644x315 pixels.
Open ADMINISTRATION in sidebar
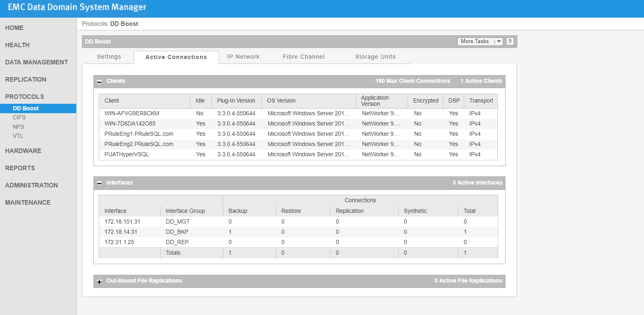(32, 185)
